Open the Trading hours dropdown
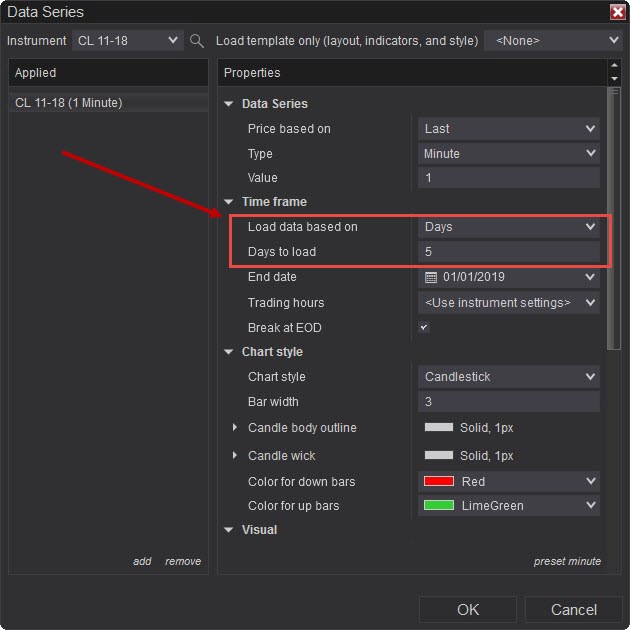630x630 pixels. coord(509,303)
